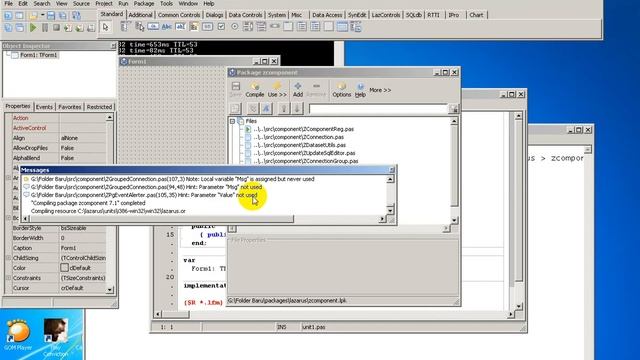Click the New Form toolbar icon
This screenshot has width=640, height=360.
point(20,16)
